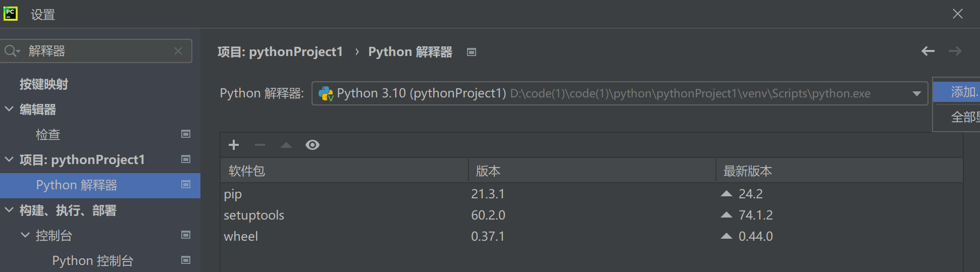This screenshot has width=980, height=272.
Task: Upgrade package with up triangle icon
Action: (286, 145)
